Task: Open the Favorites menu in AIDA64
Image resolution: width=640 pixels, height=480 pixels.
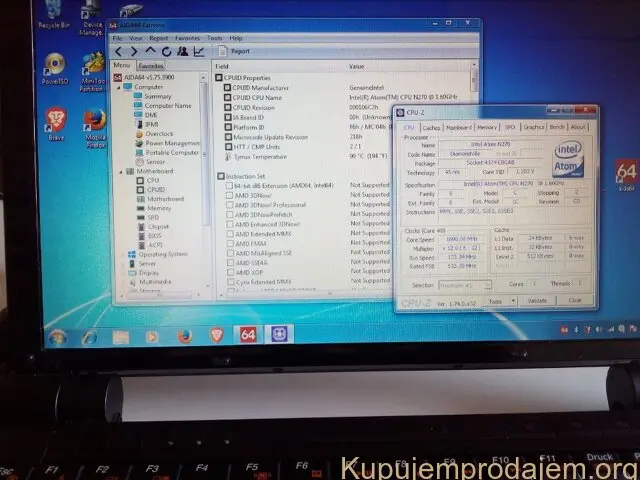Action: (x=187, y=38)
